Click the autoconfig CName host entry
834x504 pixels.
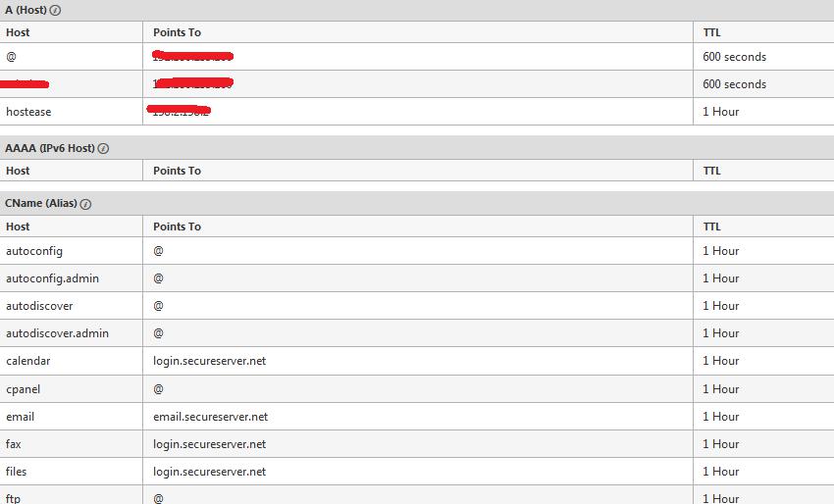coord(34,251)
